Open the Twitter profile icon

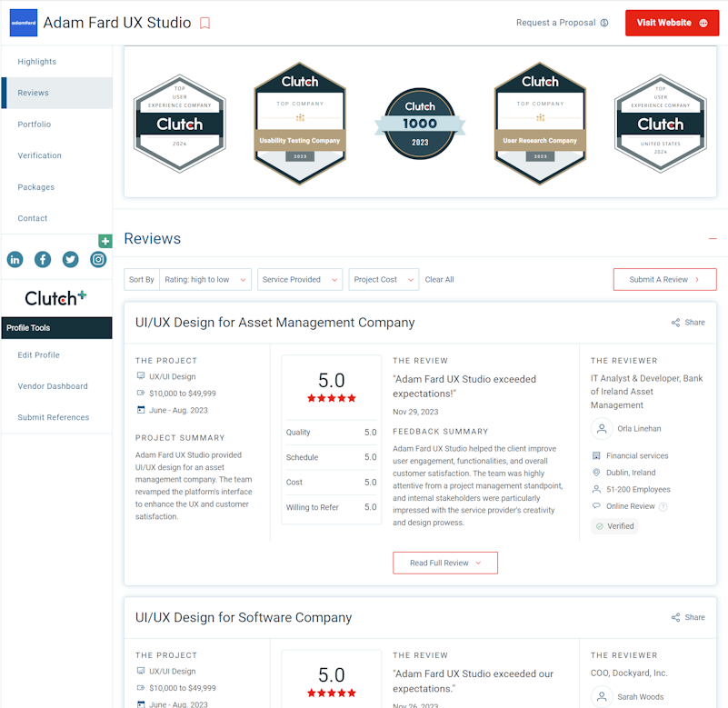pos(71,260)
